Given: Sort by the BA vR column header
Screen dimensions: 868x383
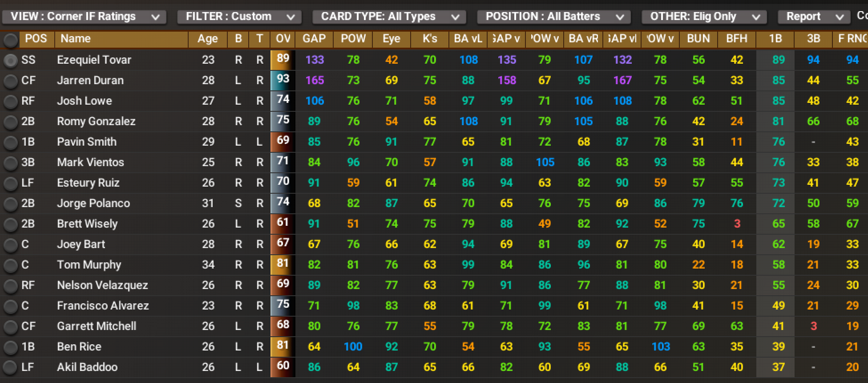Looking at the screenshot, I should (x=583, y=39).
